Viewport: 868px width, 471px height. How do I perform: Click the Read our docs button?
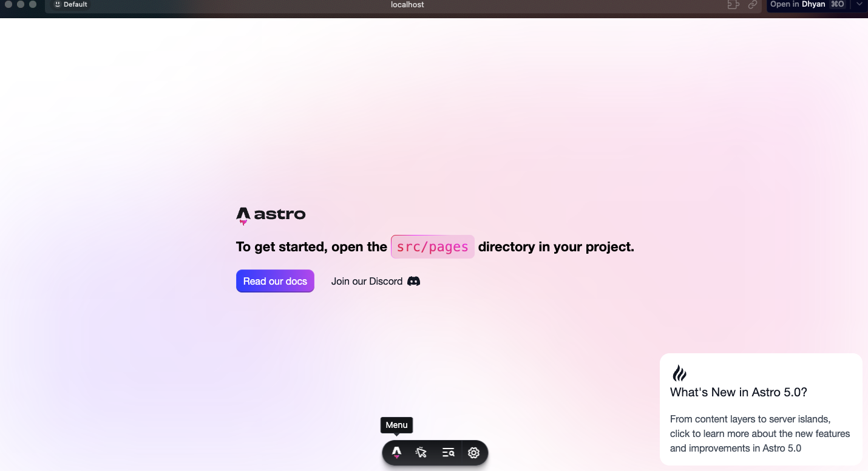point(275,281)
